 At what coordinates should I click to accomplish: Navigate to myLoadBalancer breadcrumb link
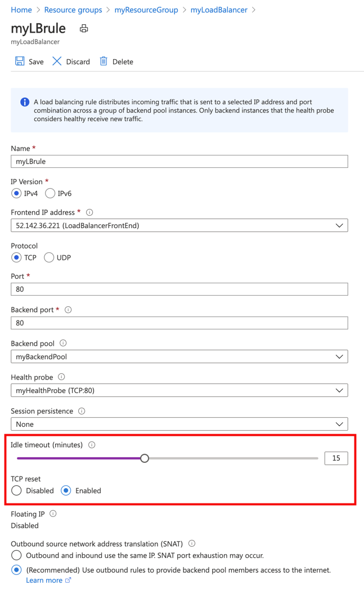click(219, 10)
